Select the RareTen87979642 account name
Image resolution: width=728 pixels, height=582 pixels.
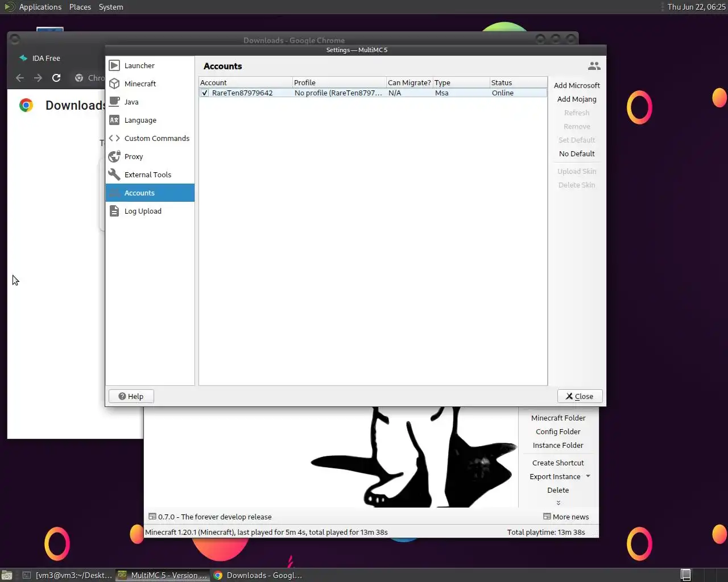pos(242,93)
